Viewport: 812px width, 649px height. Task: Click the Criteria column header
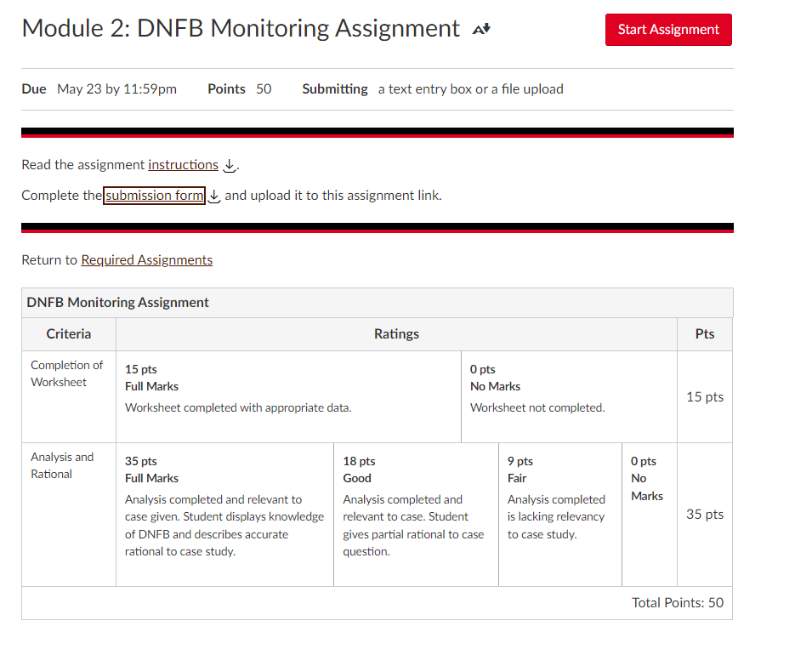click(68, 333)
